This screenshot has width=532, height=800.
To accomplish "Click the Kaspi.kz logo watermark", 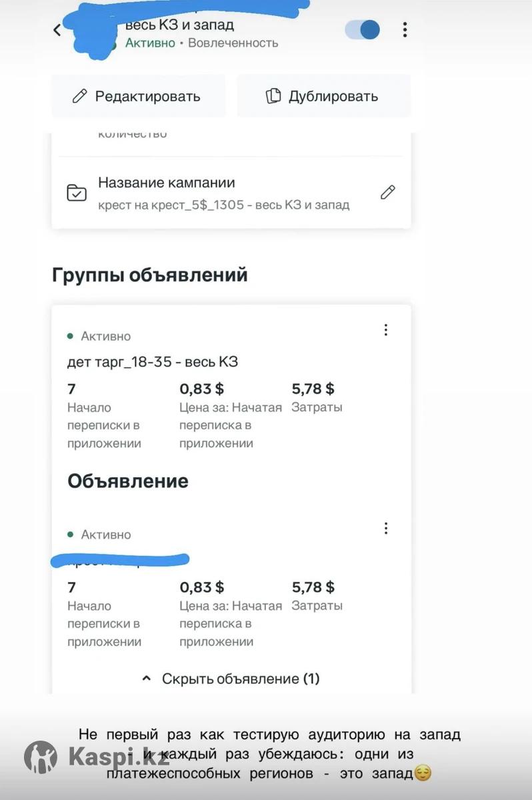I will pyautogui.click(x=97, y=757).
